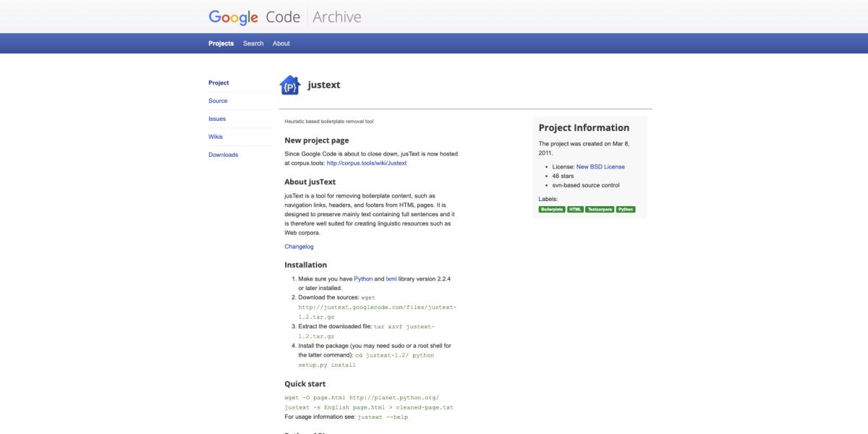868x434 pixels.
Task: Open the New BSD License link
Action: (x=600, y=167)
